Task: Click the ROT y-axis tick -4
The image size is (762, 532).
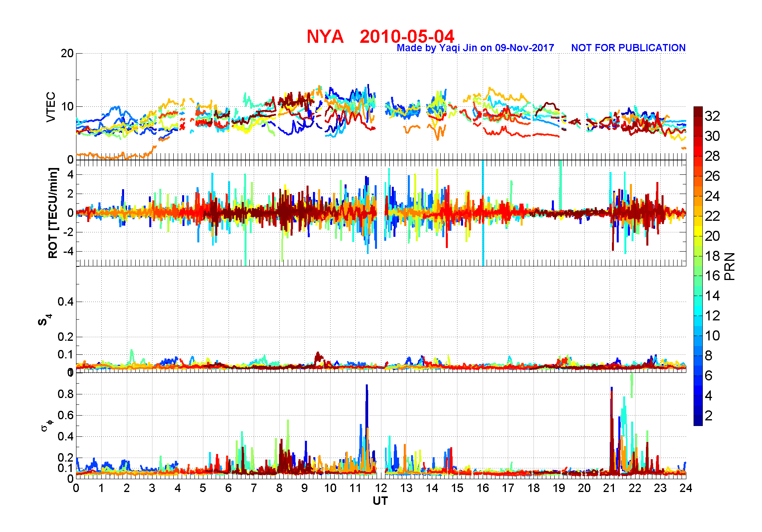Action: tap(68, 252)
